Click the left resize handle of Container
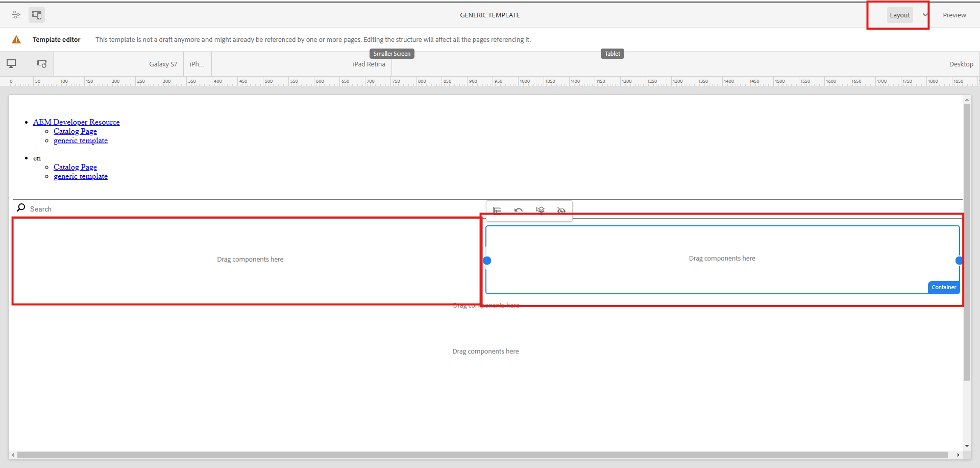This screenshot has height=468, width=980. tap(487, 261)
